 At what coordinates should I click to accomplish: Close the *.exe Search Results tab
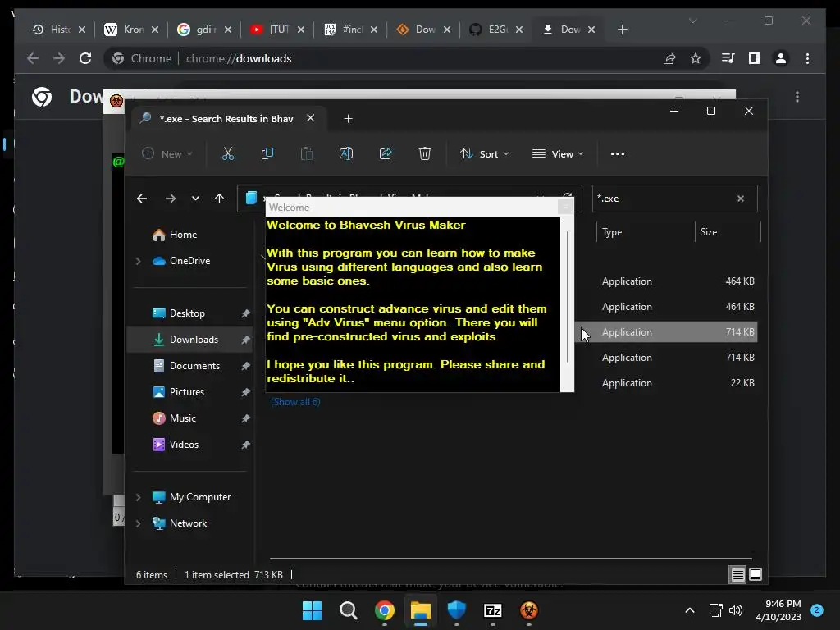pos(310,118)
